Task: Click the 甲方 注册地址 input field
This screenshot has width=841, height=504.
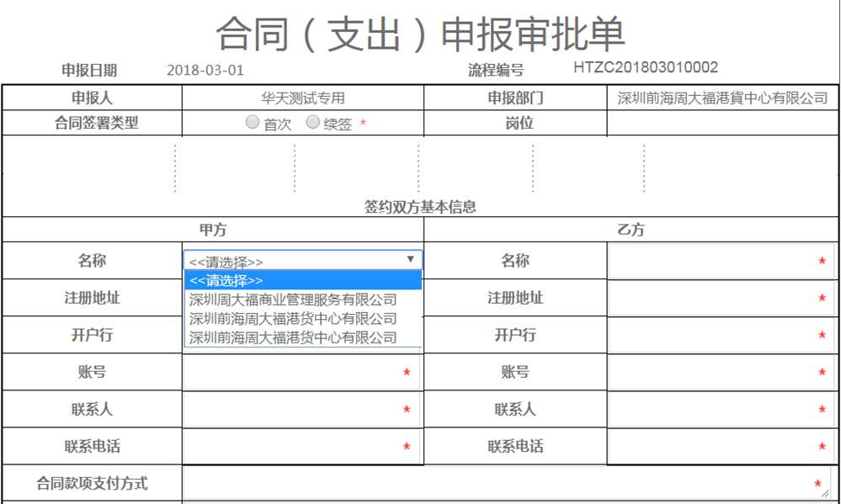Action: coord(303,297)
